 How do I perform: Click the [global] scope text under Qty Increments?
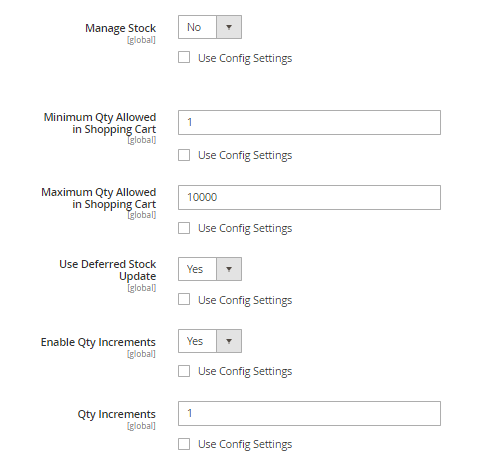coord(141,426)
